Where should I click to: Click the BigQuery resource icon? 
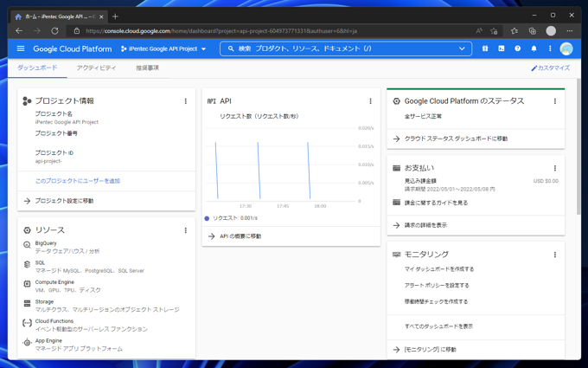(x=27, y=245)
